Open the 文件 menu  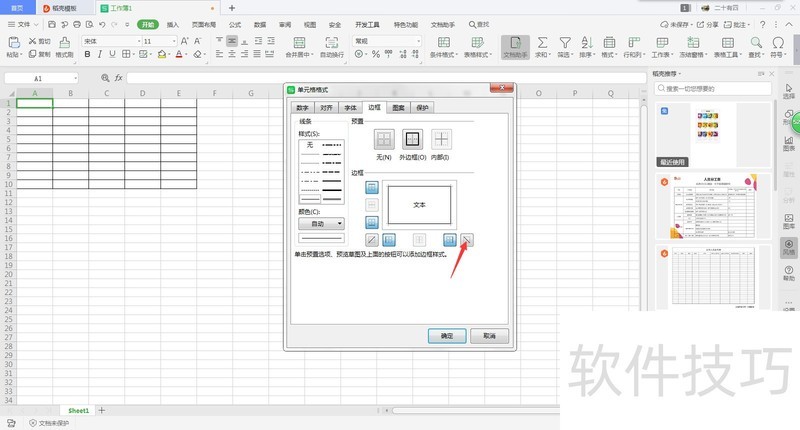tap(23, 24)
